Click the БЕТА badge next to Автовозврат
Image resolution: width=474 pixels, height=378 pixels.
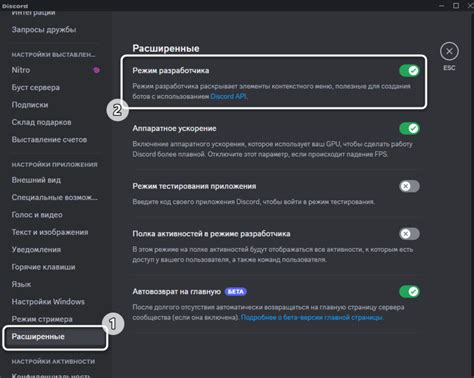[236, 292]
